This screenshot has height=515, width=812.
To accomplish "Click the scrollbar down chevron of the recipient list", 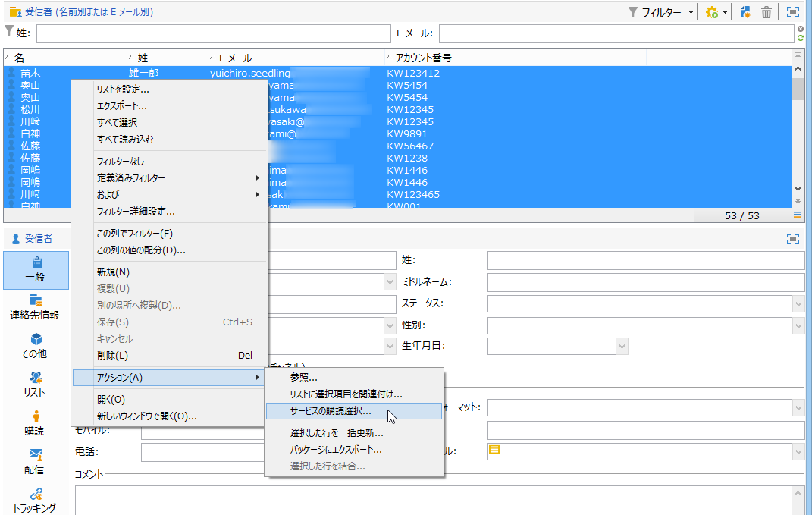I will (x=798, y=189).
